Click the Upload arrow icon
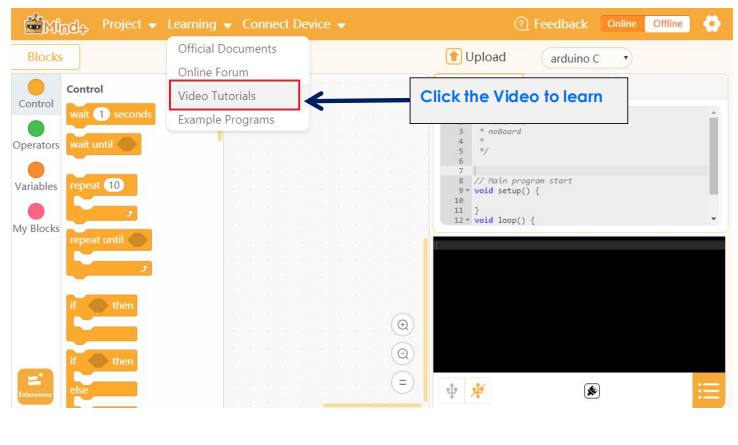This screenshot has width=738, height=445. 453,57
